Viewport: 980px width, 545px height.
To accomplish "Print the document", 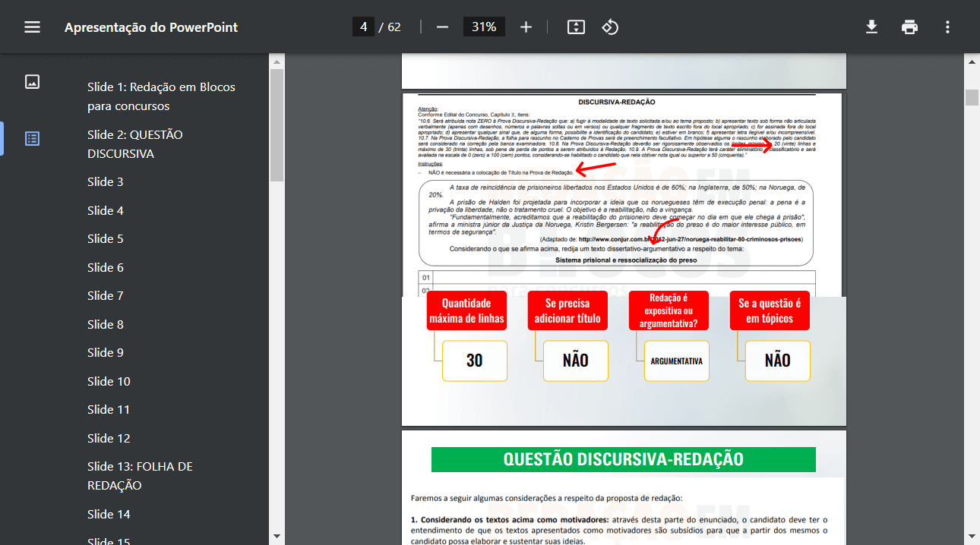I will pos(909,27).
